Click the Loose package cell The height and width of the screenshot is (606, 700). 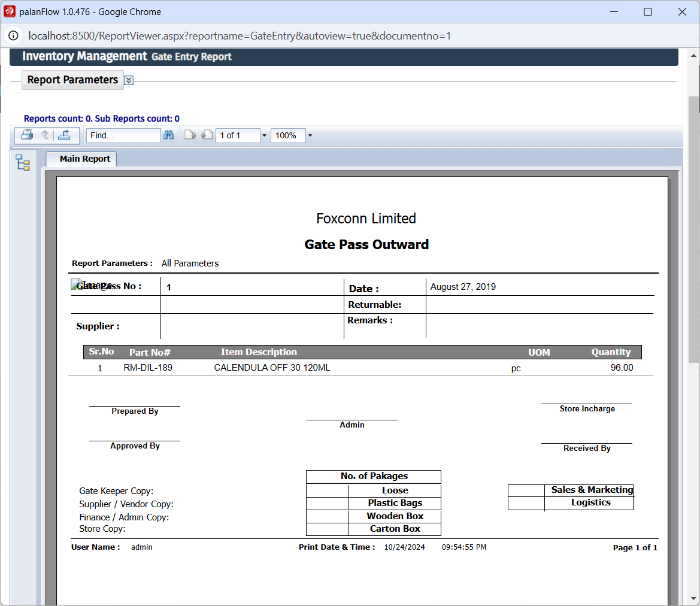coord(395,490)
